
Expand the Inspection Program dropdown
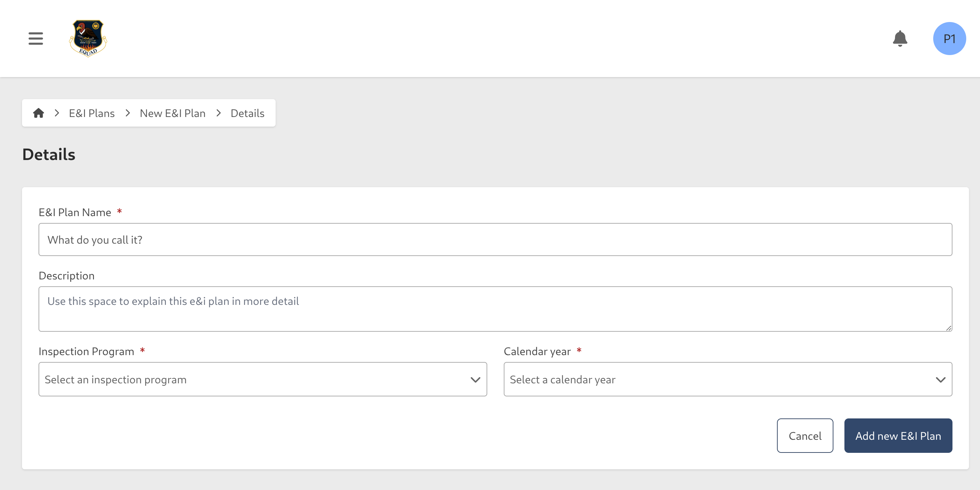(x=263, y=379)
